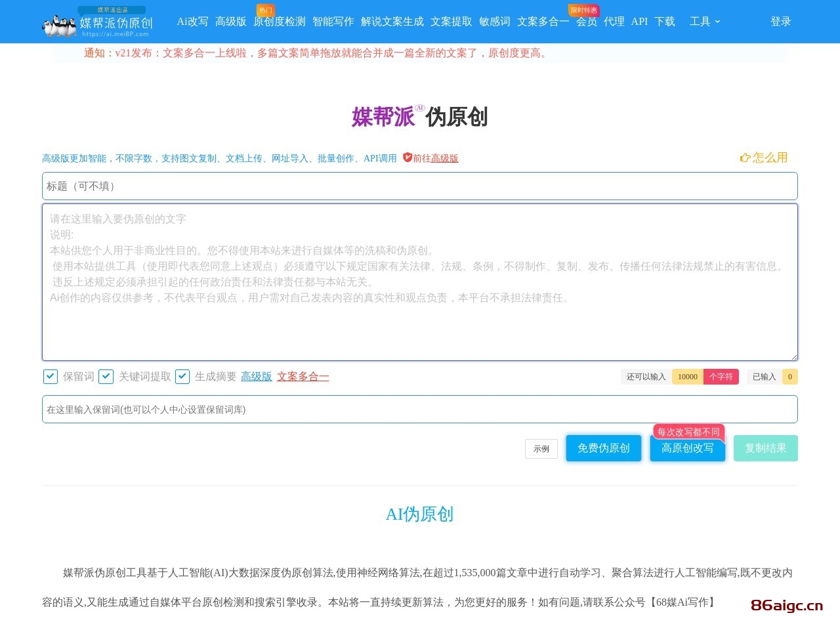Click the 高原创改写 button
The width and height of the screenshot is (840, 630).
[x=688, y=448]
